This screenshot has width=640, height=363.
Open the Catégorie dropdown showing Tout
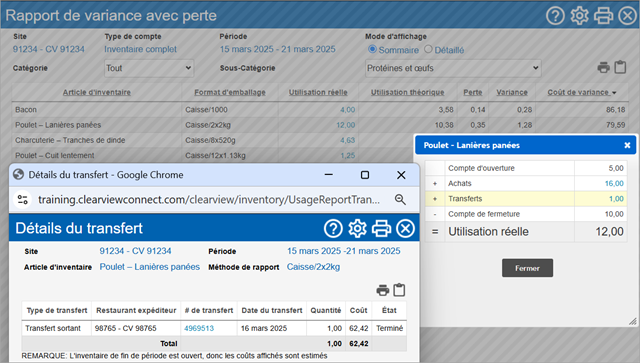coord(149,68)
